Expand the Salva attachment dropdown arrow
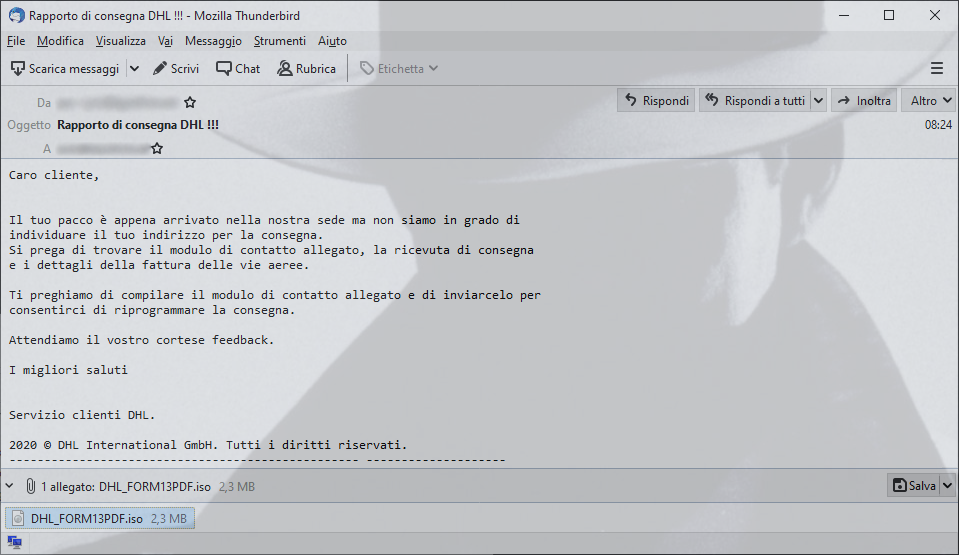Screen dimensions: 959x555 (x=947, y=485)
